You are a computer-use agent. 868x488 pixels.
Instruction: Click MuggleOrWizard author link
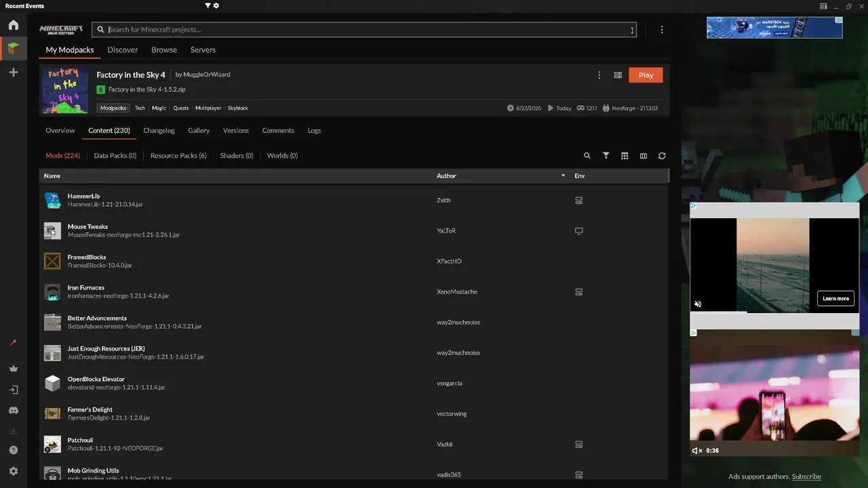[206, 75]
